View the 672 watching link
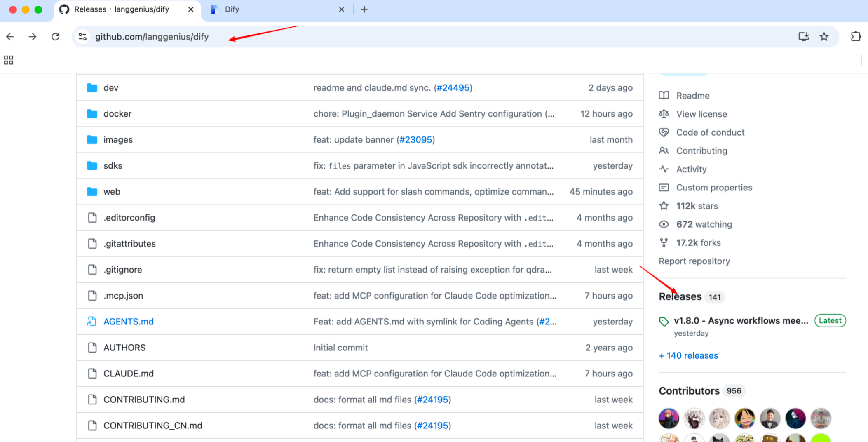Viewport: 868px width, 442px height. click(704, 224)
